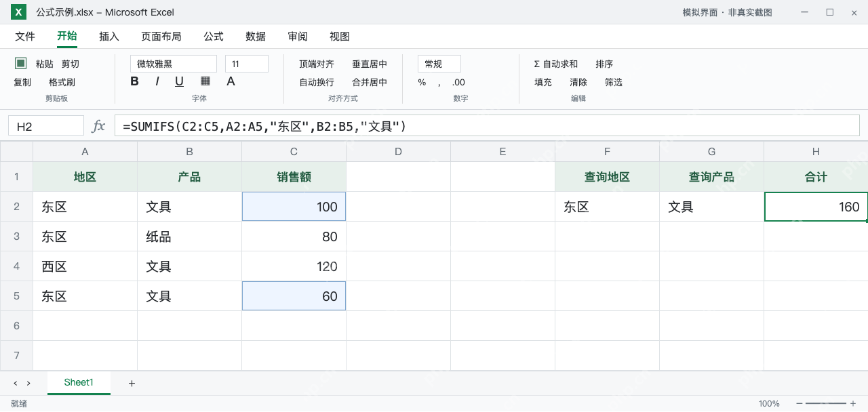The image size is (868, 412).
Task: Toggle 自动换行 wrap text
Action: coord(317,82)
